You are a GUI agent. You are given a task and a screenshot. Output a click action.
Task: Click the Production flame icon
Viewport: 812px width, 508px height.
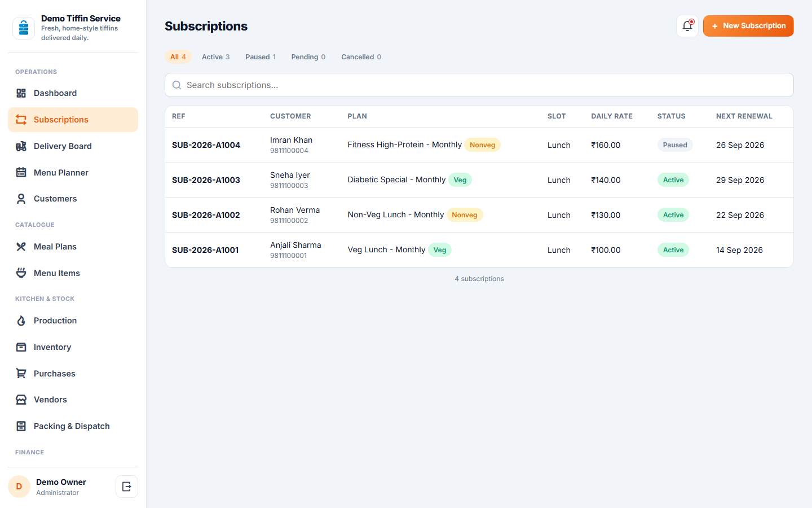(x=21, y=321)
